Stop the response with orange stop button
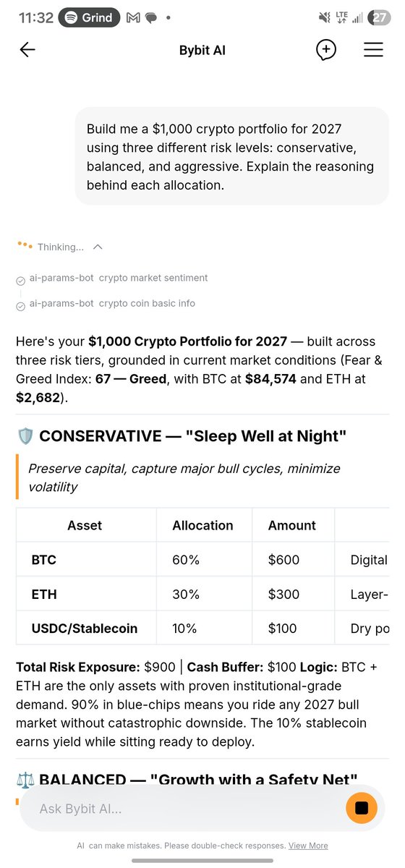This screenshot has width=405, height=868. [362, 807]
